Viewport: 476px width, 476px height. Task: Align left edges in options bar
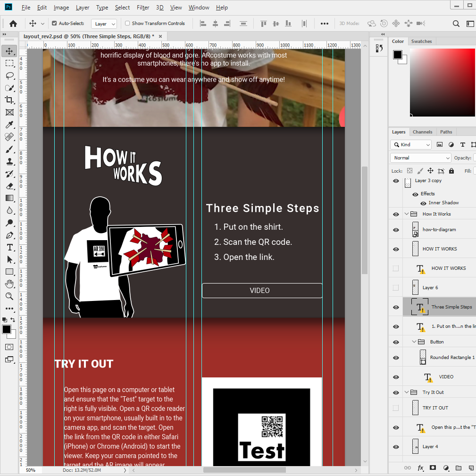click(203, 24)
